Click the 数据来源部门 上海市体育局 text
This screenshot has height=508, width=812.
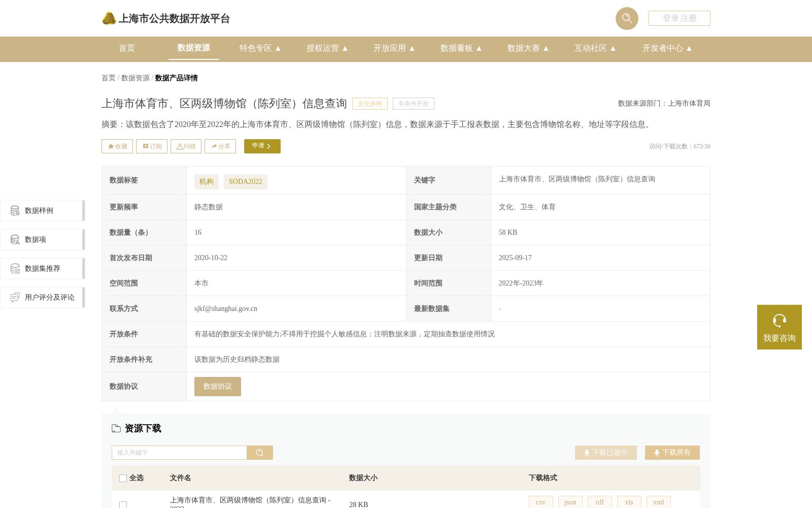[664, 104]
